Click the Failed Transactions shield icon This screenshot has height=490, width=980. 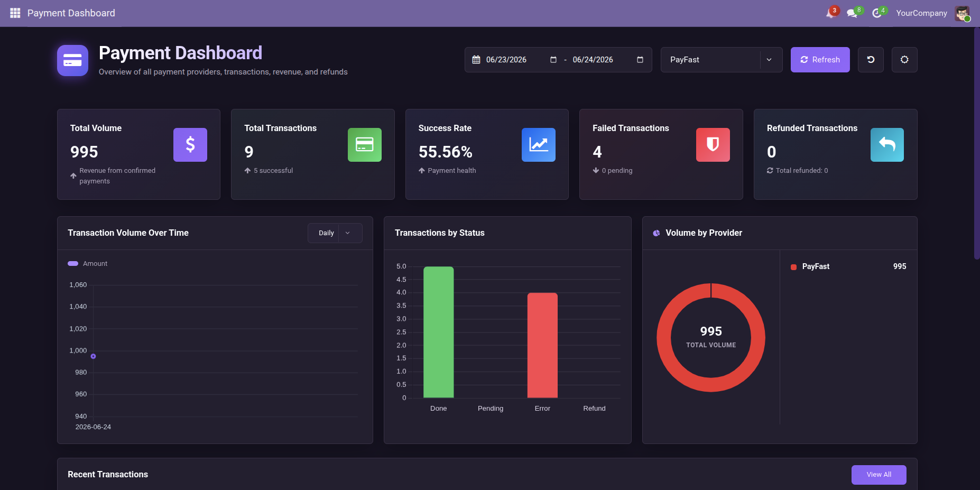pyautogui.click(x=713, y=145)
